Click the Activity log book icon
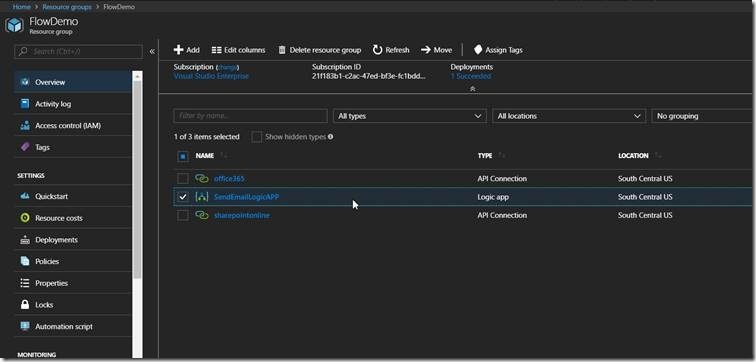 tap(26, 104)
